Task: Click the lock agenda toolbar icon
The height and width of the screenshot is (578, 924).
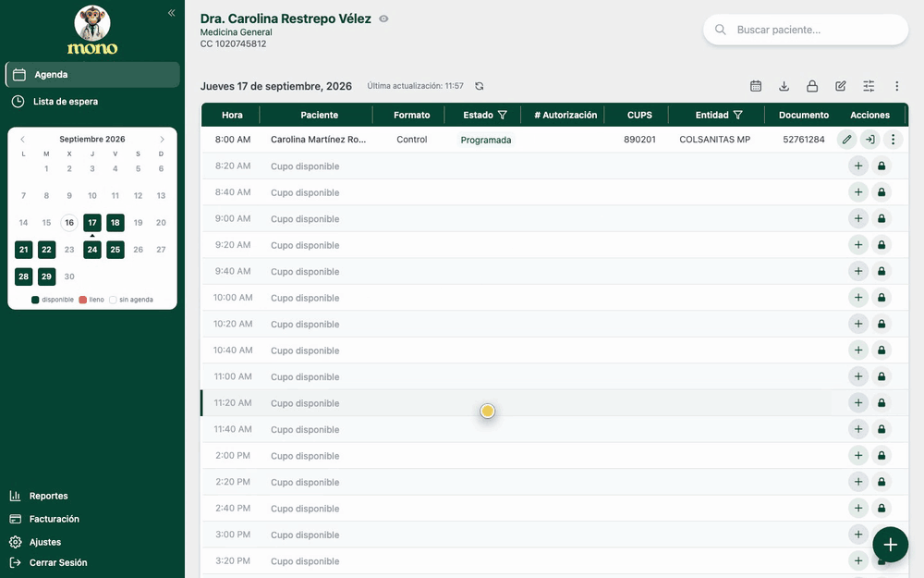Action: tap(812, 86)
